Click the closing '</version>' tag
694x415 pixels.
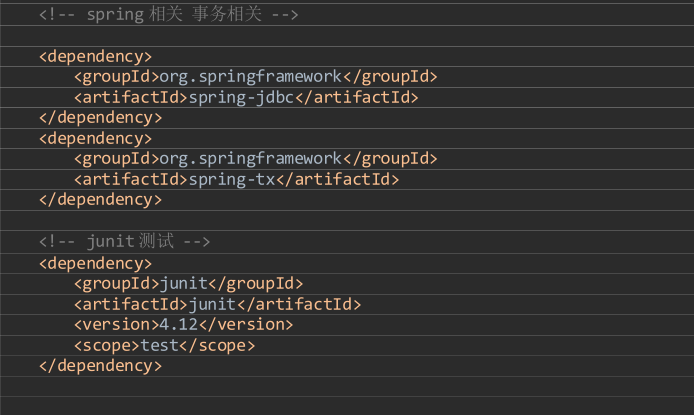[246, 325]
